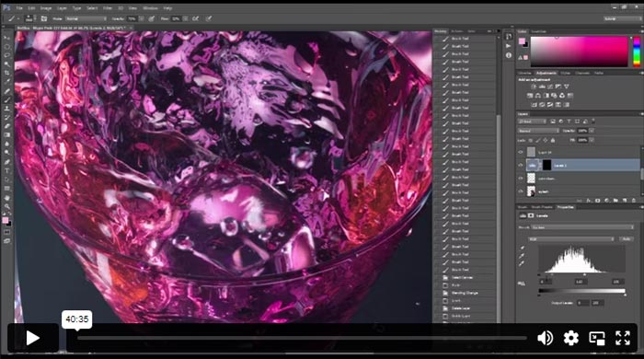Screen dimensions: 644x359
Task: Delete layer using the trash icon
Action: pyautogui.click(x=634, y=201)
